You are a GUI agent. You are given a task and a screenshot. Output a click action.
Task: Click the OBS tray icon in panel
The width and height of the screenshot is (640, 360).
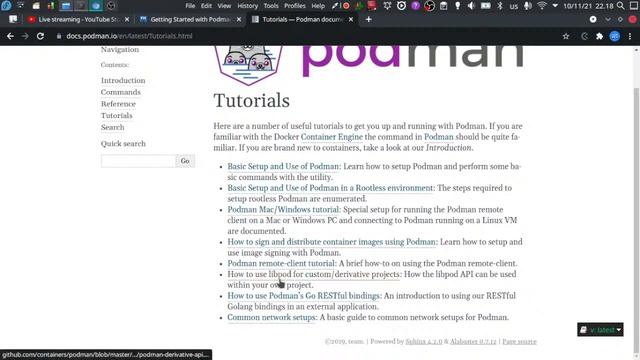(x=429, y=6)
